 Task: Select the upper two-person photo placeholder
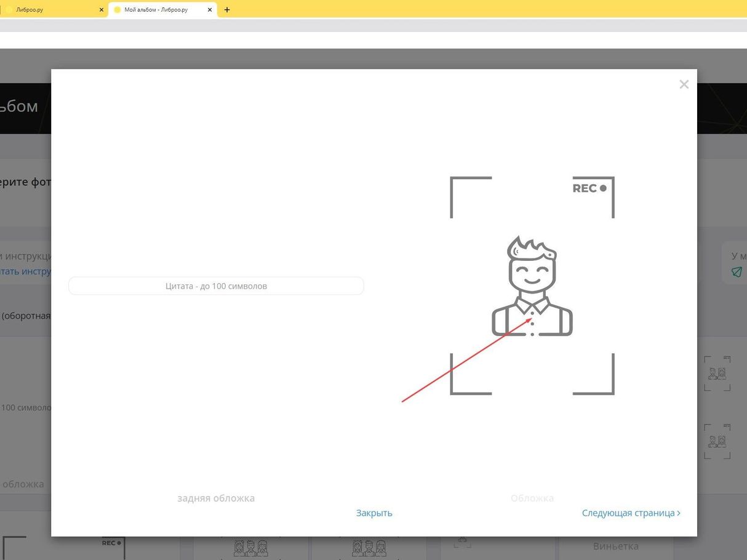pyautogui.click(x=717, y=373)
